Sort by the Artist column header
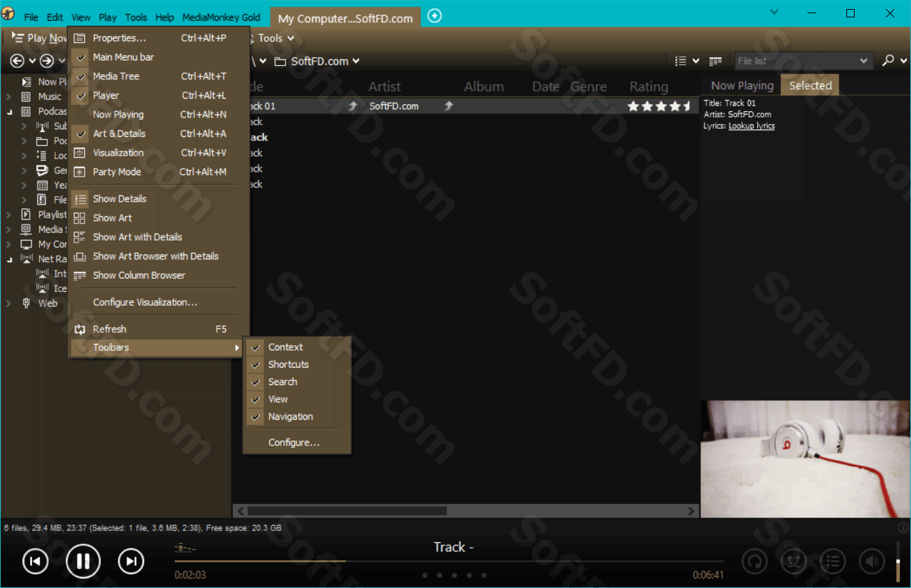Viewport: 911px width, 588px height. tap(385, 87)
